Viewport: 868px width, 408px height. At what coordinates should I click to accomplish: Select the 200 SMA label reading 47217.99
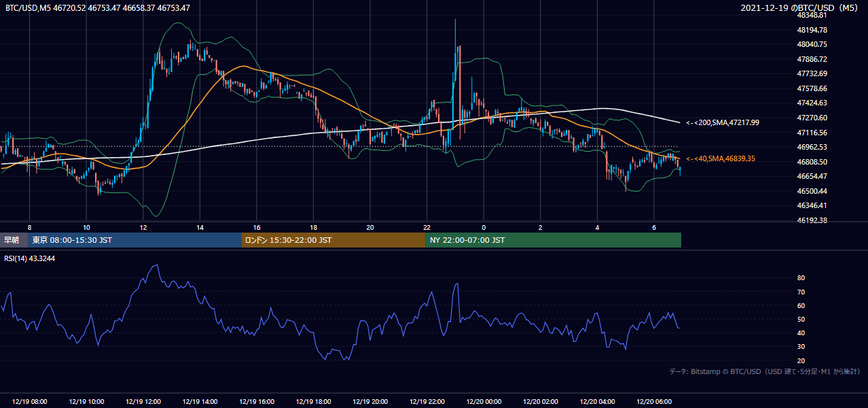coord(723,122)
